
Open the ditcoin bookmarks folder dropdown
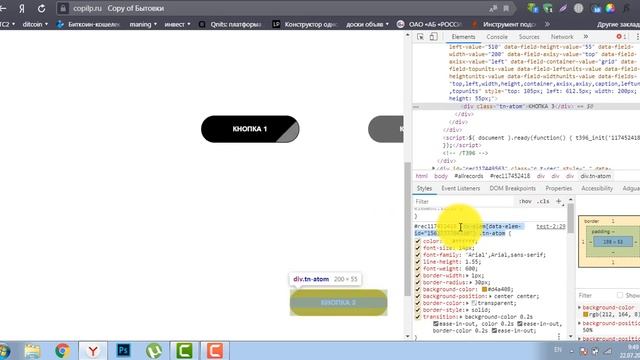coord(35,24)
